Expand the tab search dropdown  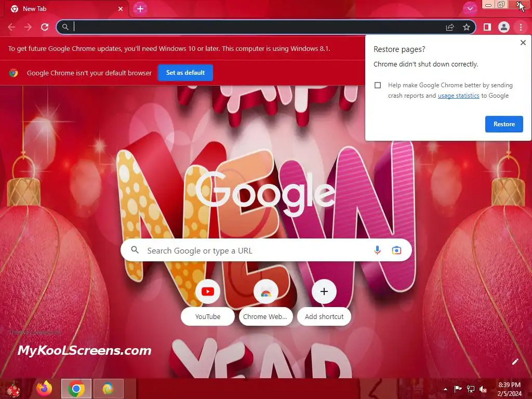pyautogui.click(x=470, y=9)
